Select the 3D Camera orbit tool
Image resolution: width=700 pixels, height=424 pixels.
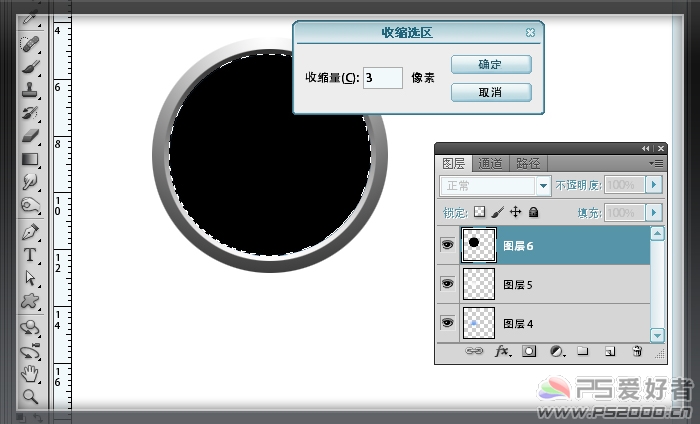[30, 352]
